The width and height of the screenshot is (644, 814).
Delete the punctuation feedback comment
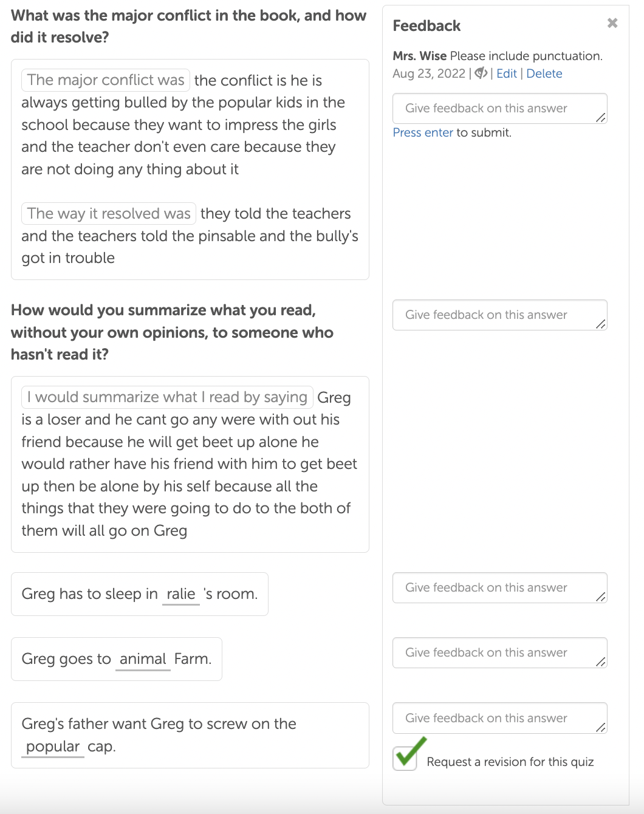pyautogui.click(x=544, y=74)
